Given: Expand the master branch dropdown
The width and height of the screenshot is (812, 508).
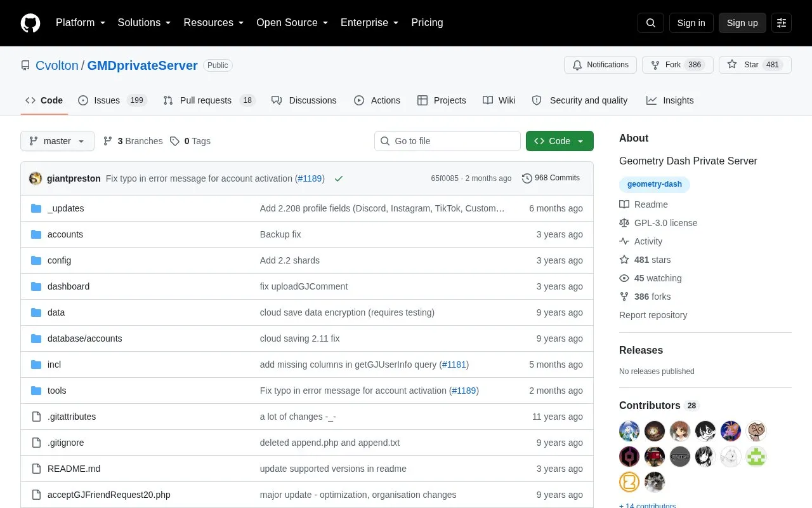Looking at the screenshot, I should click(x=57, y=141).
